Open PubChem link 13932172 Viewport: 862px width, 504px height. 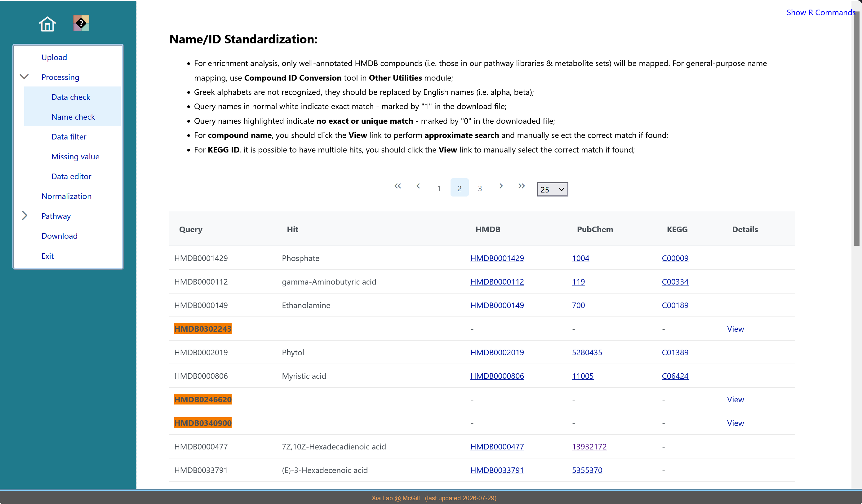coord(589,447)
